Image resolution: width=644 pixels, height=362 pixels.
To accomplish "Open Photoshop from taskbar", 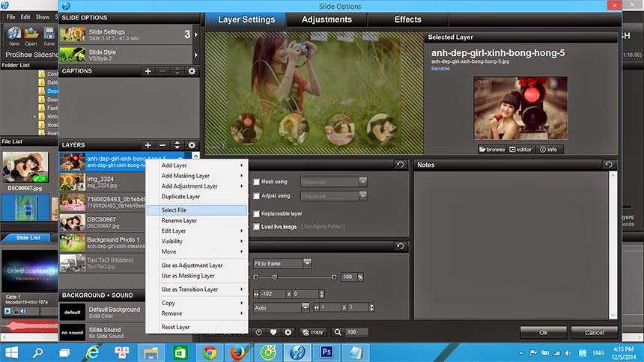I will pyautogui.click(x=326, y=352).
